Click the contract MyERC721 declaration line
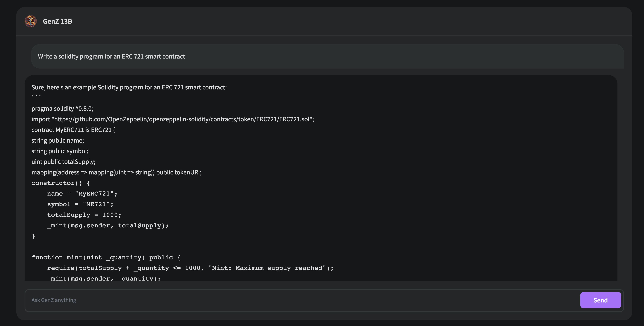 (x=73, y=130)
